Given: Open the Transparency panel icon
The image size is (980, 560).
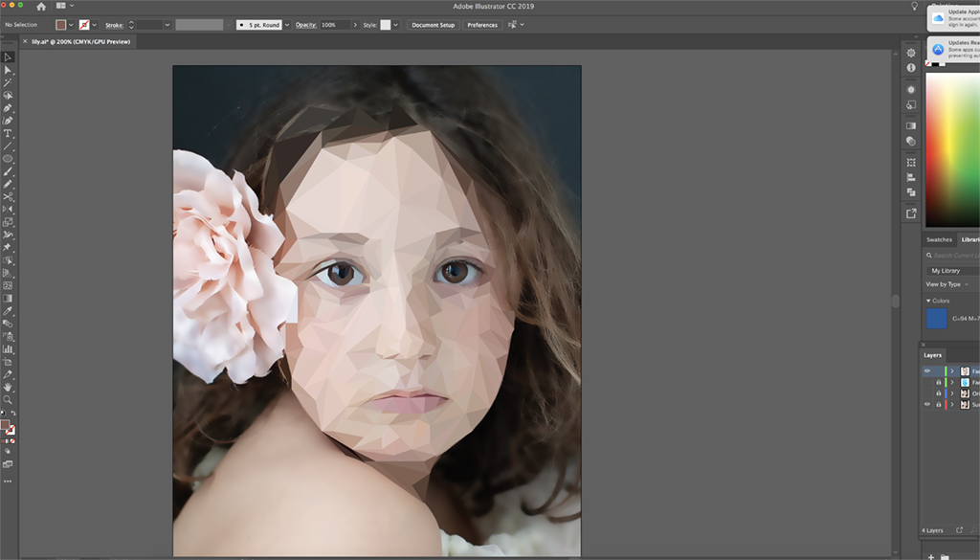Looking at the screenshot, I should coord(911,141).
